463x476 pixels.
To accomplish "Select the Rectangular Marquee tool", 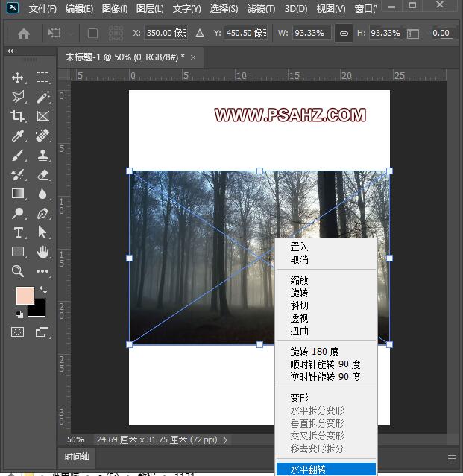I will click(42, 77).
